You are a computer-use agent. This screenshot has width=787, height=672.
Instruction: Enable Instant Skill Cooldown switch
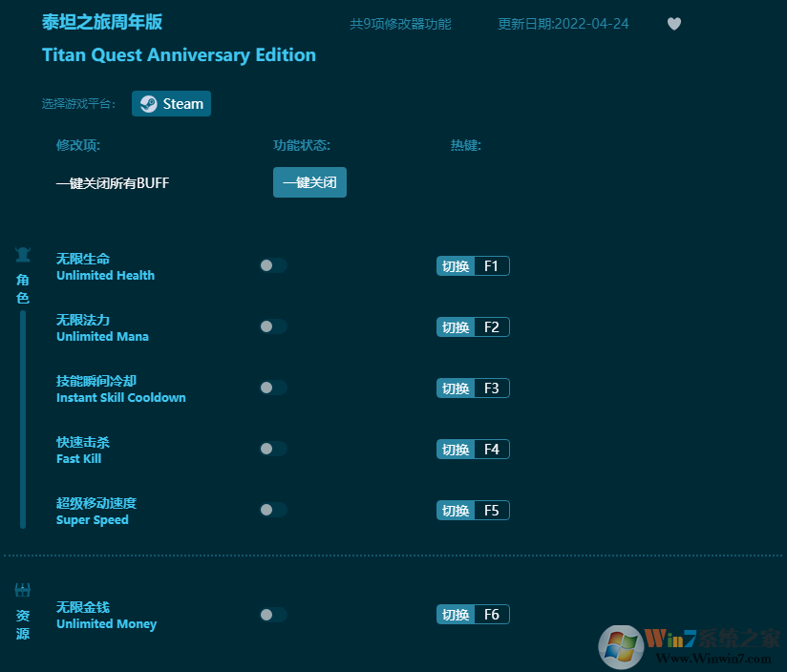273,388
